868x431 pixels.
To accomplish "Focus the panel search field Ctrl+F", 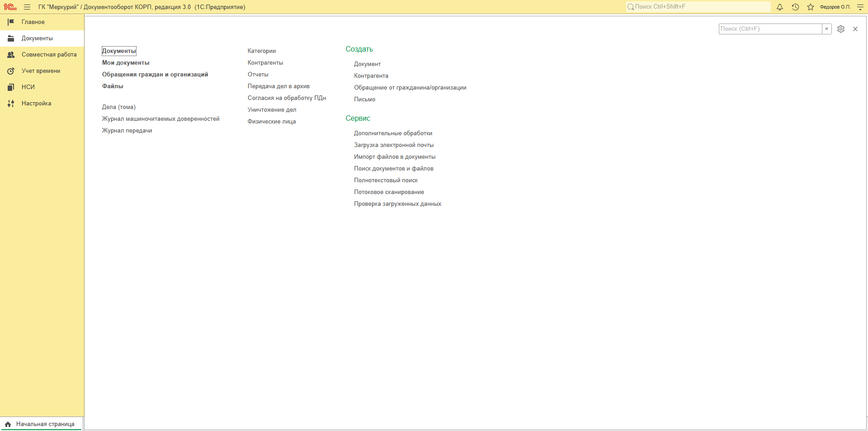I will 770,29.
